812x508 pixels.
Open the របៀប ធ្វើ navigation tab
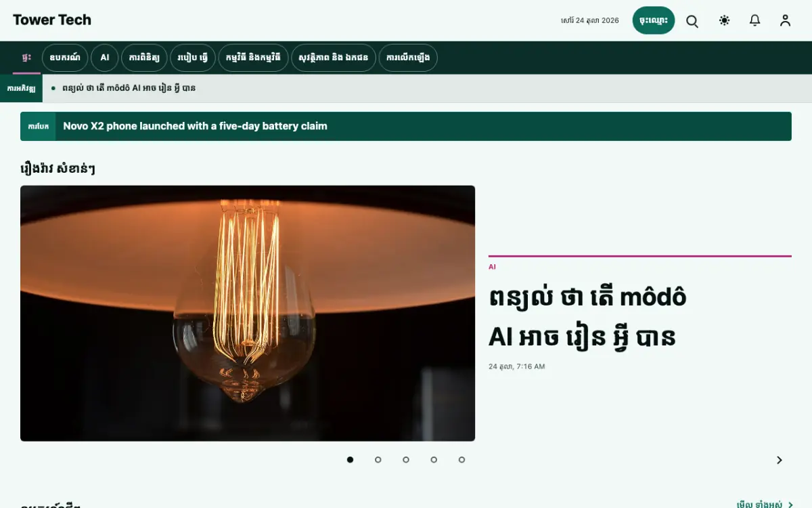point(193,58)
